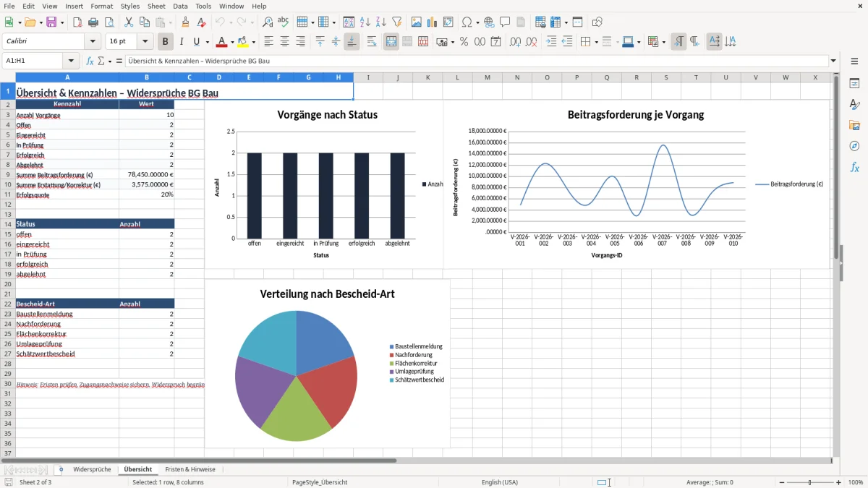Click the English (USA) language status
Screen dimensions: 868x488
point(500,482)
